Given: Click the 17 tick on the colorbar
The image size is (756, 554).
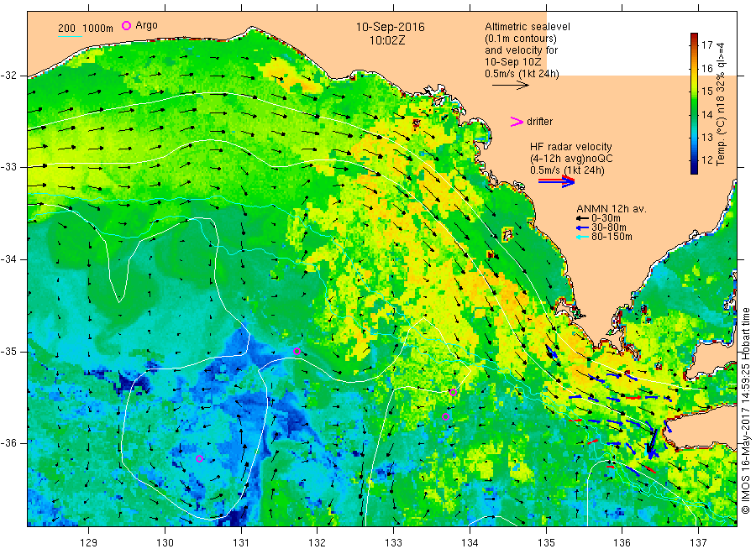Looking at the screenshot, I should [x=706, y=45].
